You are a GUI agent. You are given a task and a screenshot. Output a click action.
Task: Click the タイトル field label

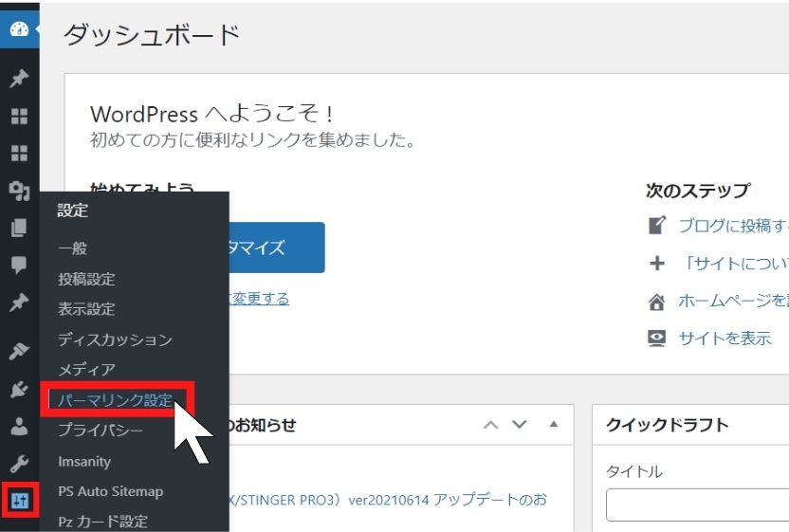(634, 471)
